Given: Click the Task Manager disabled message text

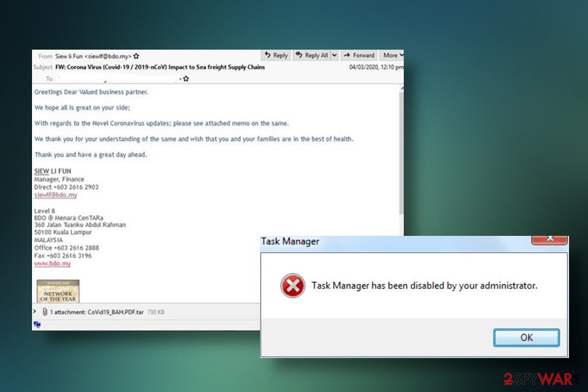Looking at the screenshot, I should (x=425, y=286).
